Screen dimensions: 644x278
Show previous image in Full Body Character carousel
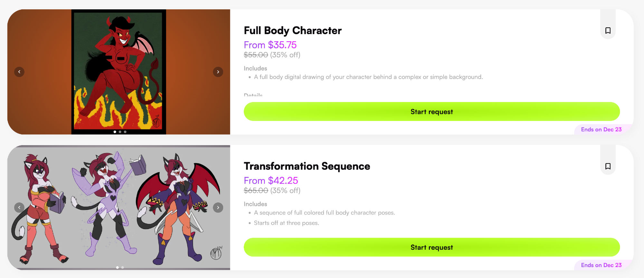point(19,72)
